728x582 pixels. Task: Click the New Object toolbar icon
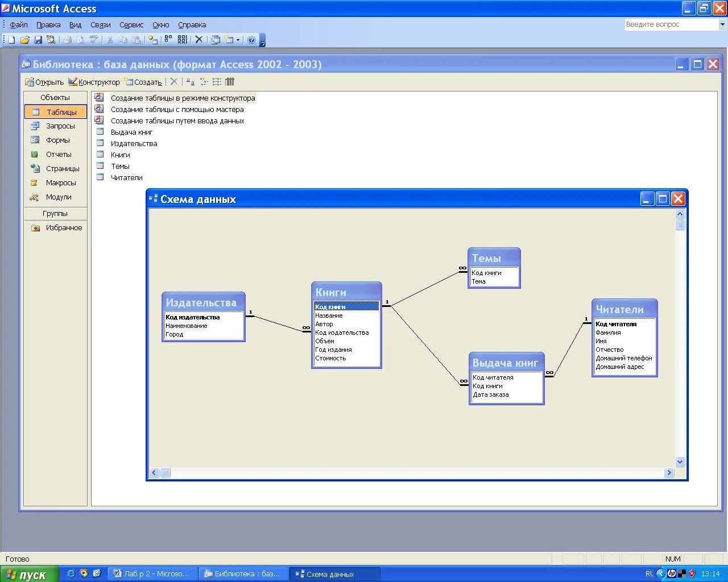[x=229, y=40]
